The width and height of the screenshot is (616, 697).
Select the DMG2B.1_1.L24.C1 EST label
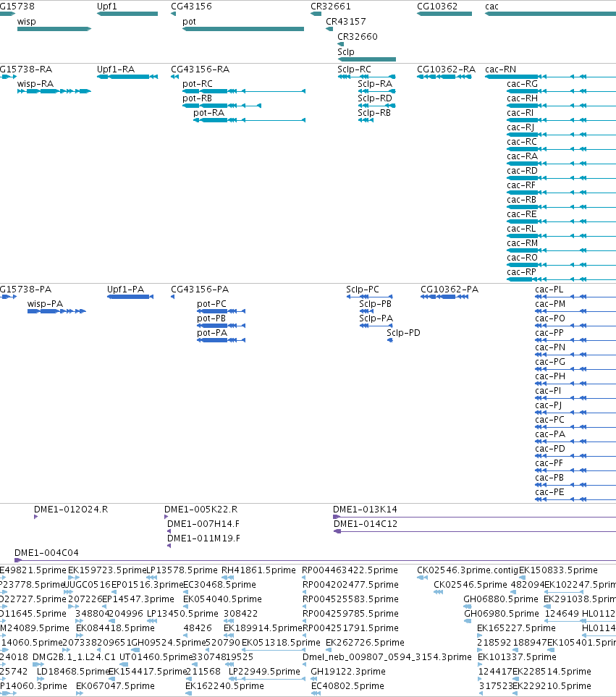[x=75, y=656]
